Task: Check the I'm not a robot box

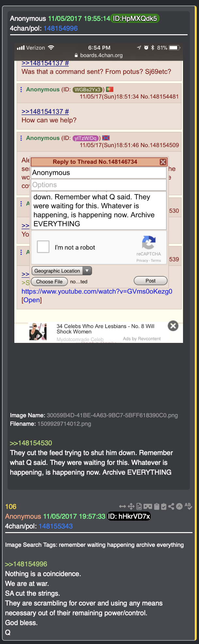Action: 43,247
